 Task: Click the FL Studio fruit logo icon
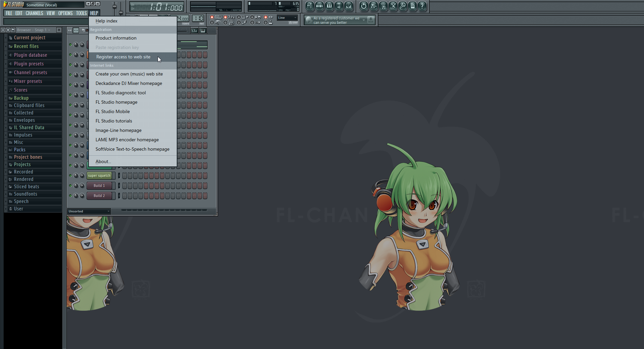coord(5,4)
